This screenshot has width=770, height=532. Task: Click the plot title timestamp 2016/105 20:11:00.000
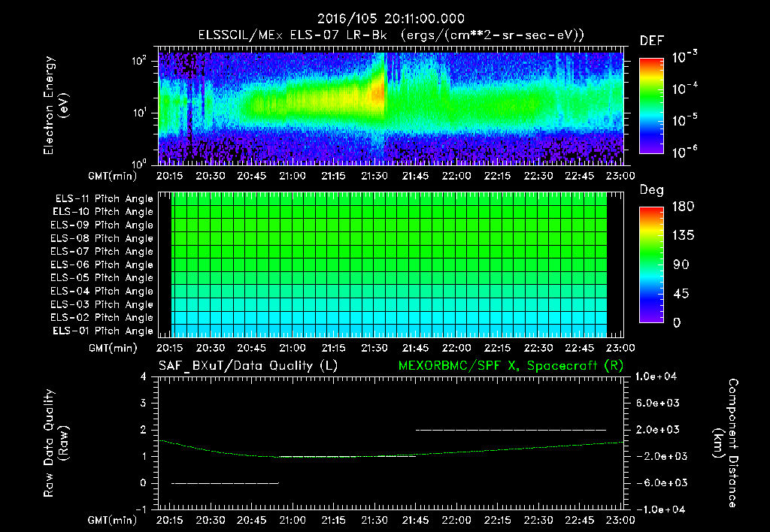point(391,19)
